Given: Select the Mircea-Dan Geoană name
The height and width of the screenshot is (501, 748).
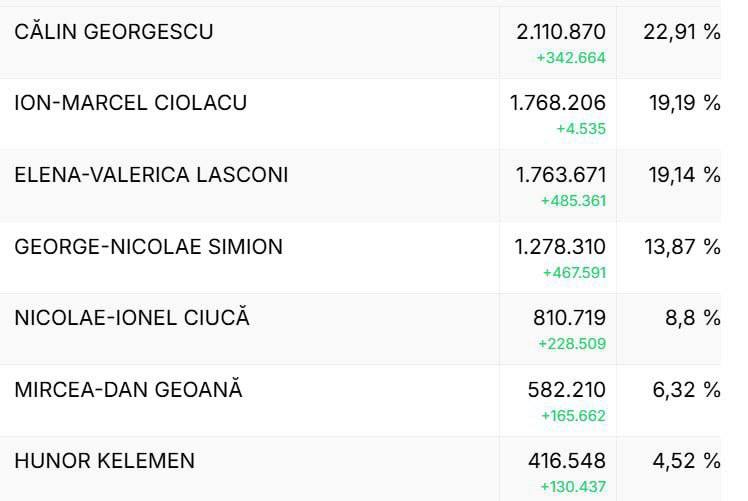Looking at the screenshot, I should coord(128,388).
